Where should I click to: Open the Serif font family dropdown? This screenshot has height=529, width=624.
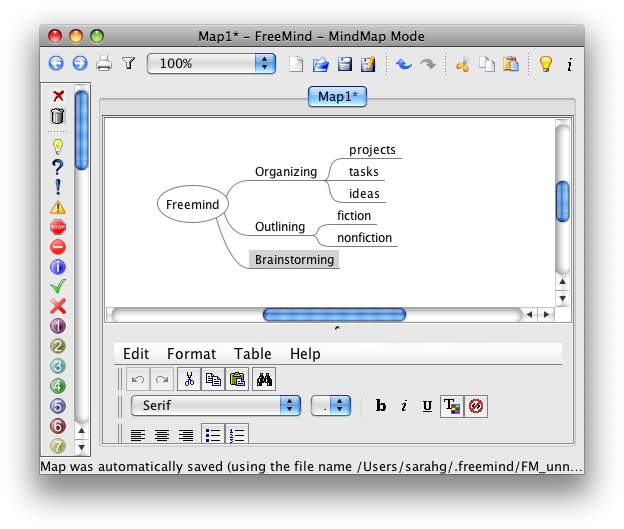tap(216, 406)
